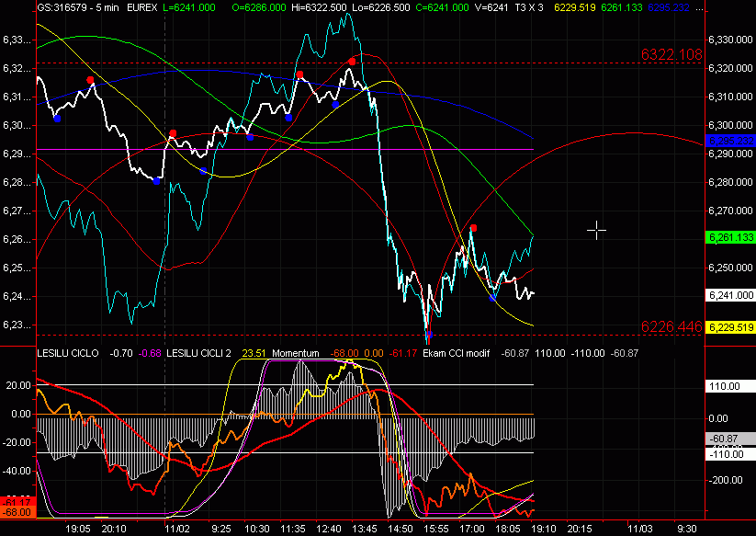Viewport: 756px width, 536px height.
Task: Click the V=6241 volume readout
Action: 490,7
